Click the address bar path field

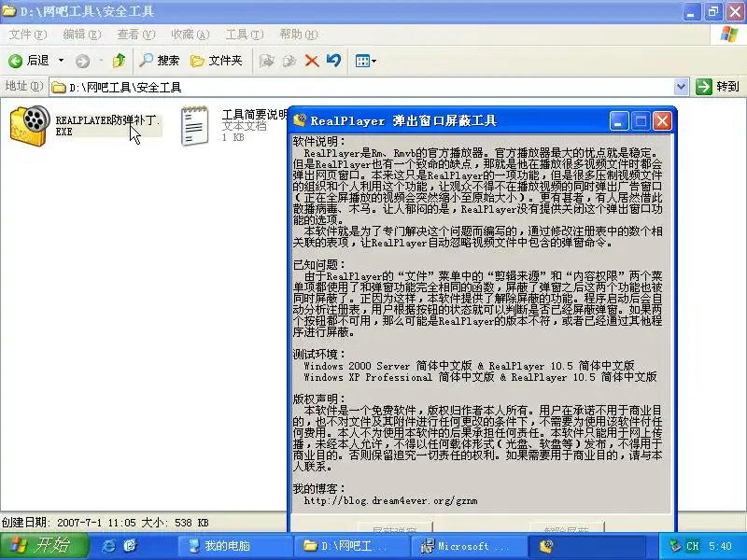[x=362, y=87]
